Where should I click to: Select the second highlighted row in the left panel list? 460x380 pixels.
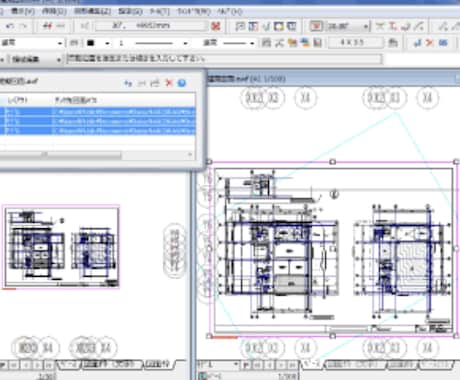click(98, 121)
